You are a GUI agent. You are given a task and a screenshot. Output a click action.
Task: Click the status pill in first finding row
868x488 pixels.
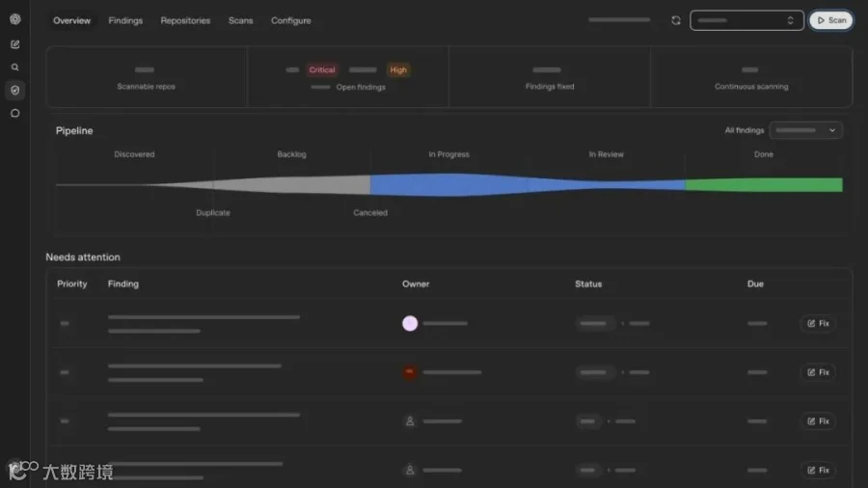tap(595, 324)
